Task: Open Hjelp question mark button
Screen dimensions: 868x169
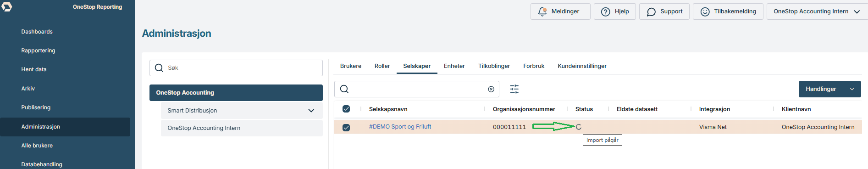Action: click(615, 11)
